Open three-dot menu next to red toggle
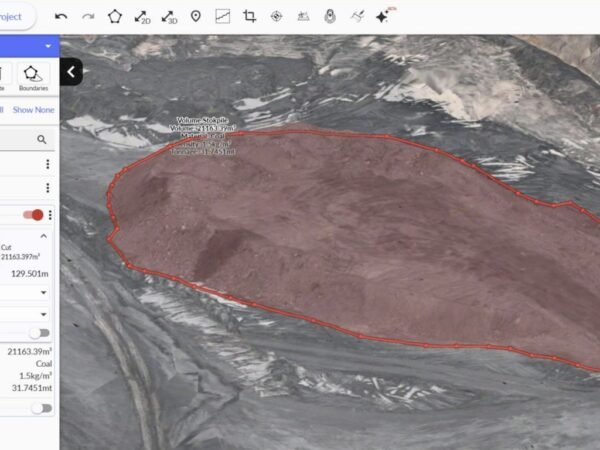This screenshot has height=450, width=600. click(50, 214)
